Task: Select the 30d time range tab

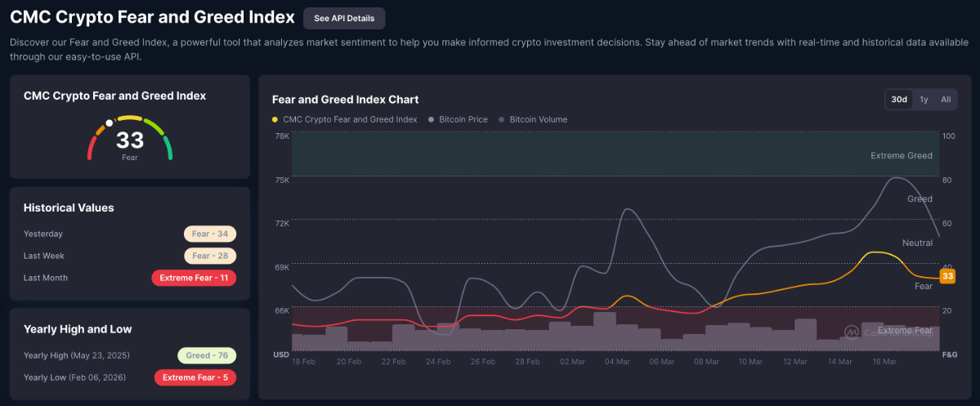Action: coord(898,100)
